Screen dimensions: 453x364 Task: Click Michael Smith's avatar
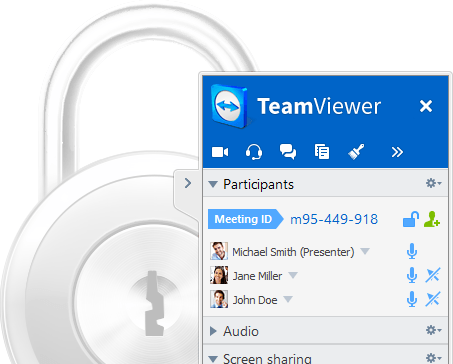pos(219,251)
